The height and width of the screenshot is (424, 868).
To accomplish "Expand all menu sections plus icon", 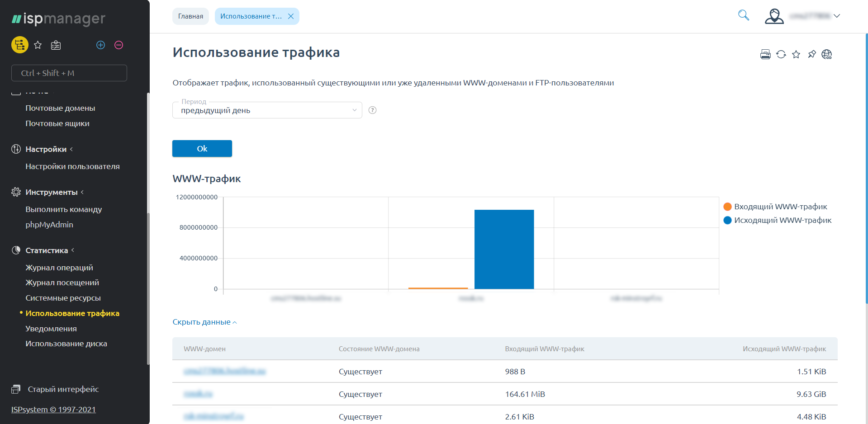I will pos(100,45).
